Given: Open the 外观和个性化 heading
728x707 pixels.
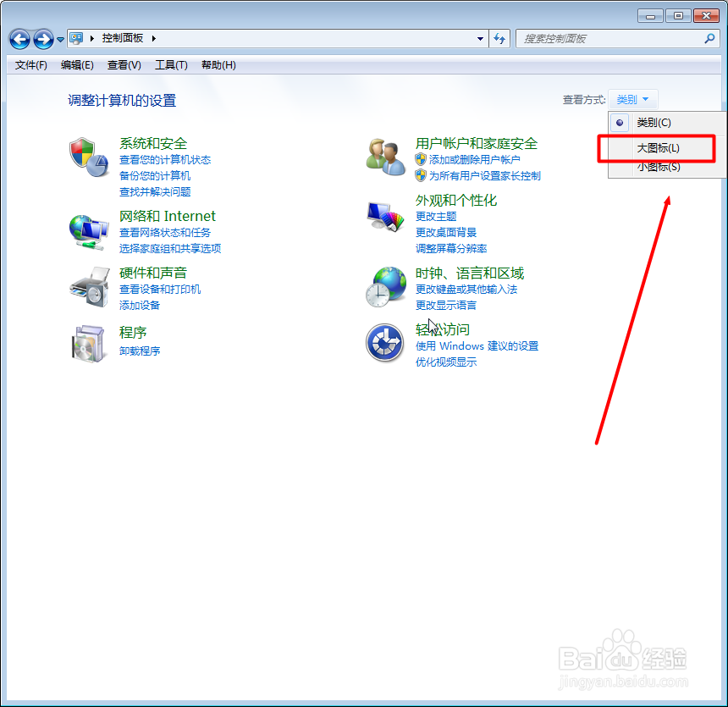Looking at the screenshot, I should coord(456,200).
